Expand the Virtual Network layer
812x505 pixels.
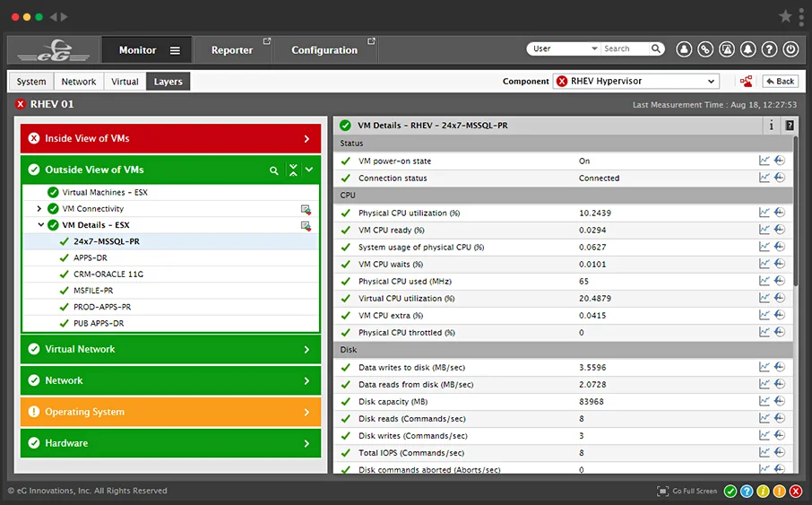tap(307, 350)
